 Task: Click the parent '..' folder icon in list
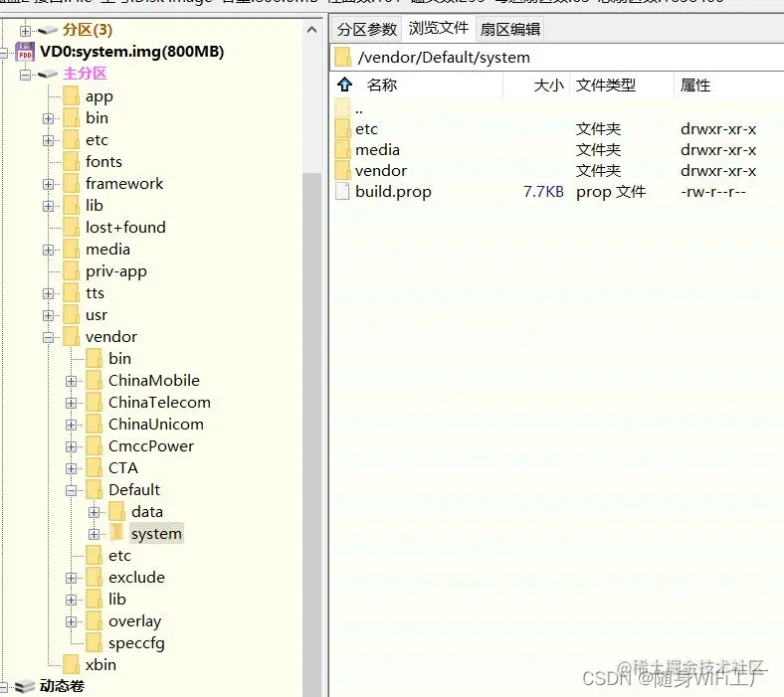click(x=342, y=107)
